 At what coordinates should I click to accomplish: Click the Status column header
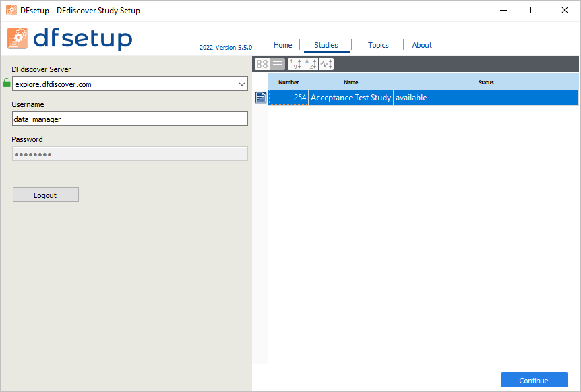486,82
